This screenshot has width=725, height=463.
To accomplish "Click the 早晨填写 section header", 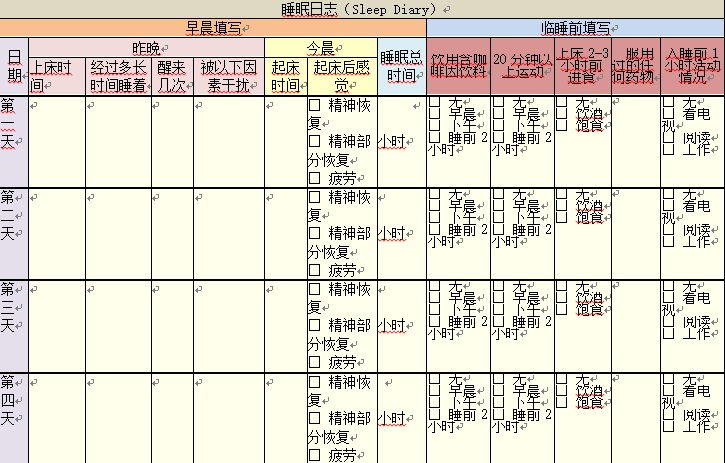I will 213,28.
